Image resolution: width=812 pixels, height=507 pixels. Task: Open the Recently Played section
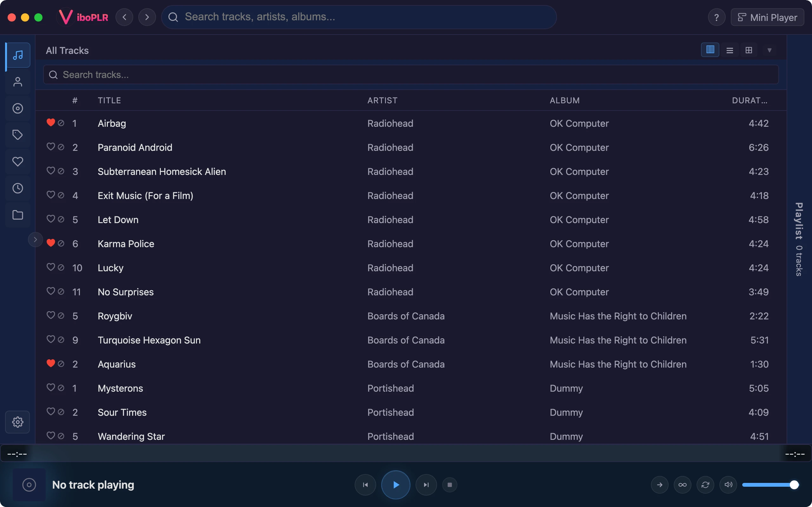(17, 188)
